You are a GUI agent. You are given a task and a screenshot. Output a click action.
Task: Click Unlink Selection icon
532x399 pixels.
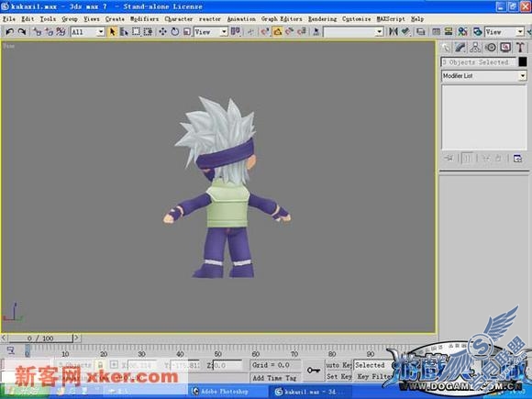pos(49,32)
